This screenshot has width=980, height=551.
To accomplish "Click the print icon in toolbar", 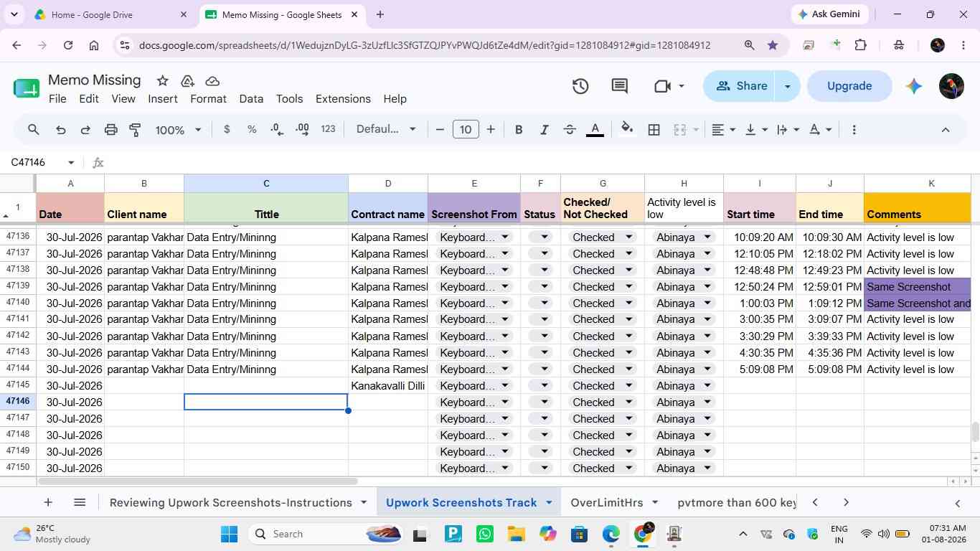I will point(110,130).
